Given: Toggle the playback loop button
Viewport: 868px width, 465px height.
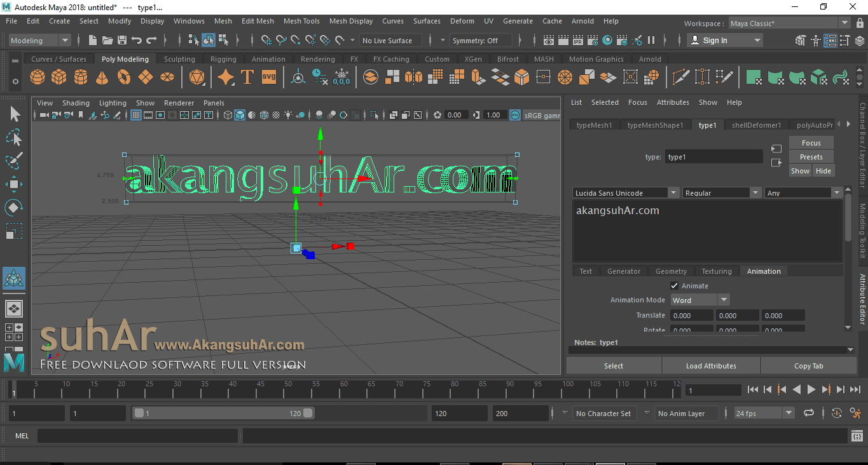Looking at the screenshot, I should click(809, 413).
